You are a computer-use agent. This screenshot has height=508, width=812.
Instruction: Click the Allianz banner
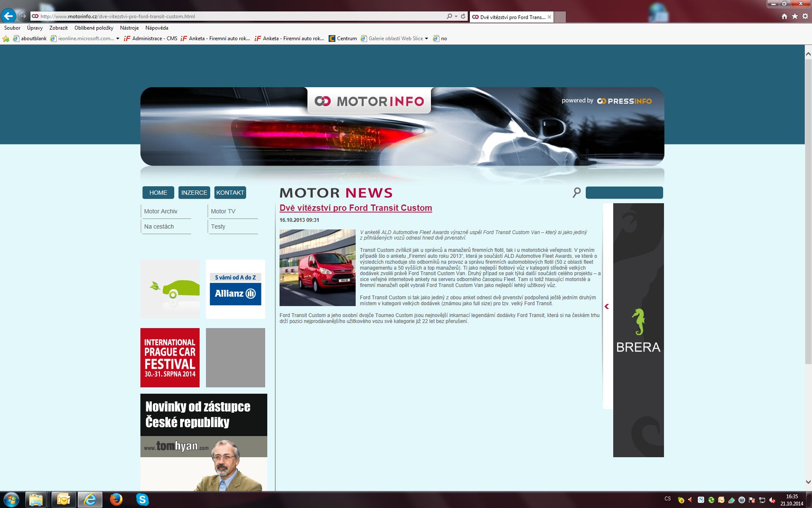pos(236,289)
